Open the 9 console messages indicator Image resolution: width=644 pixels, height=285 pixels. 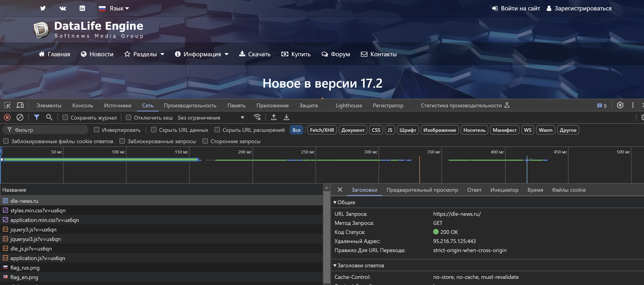click(602, 106)
